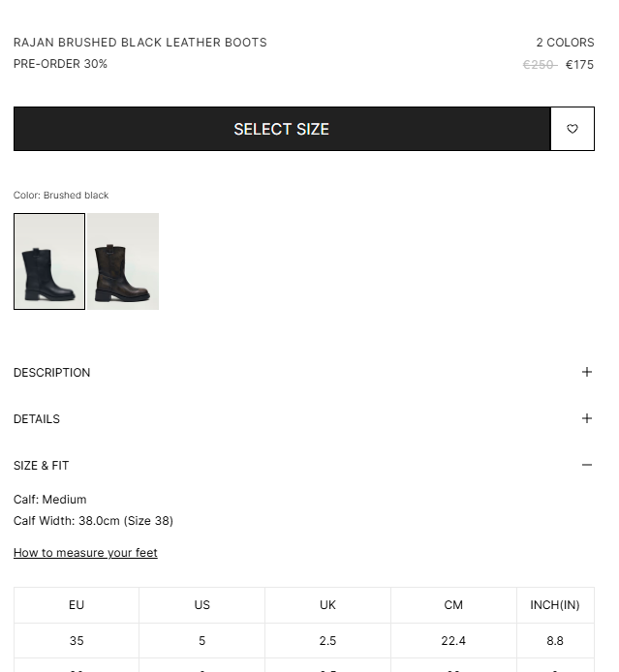Click the plus icon beside Description

tap(586, 372)
